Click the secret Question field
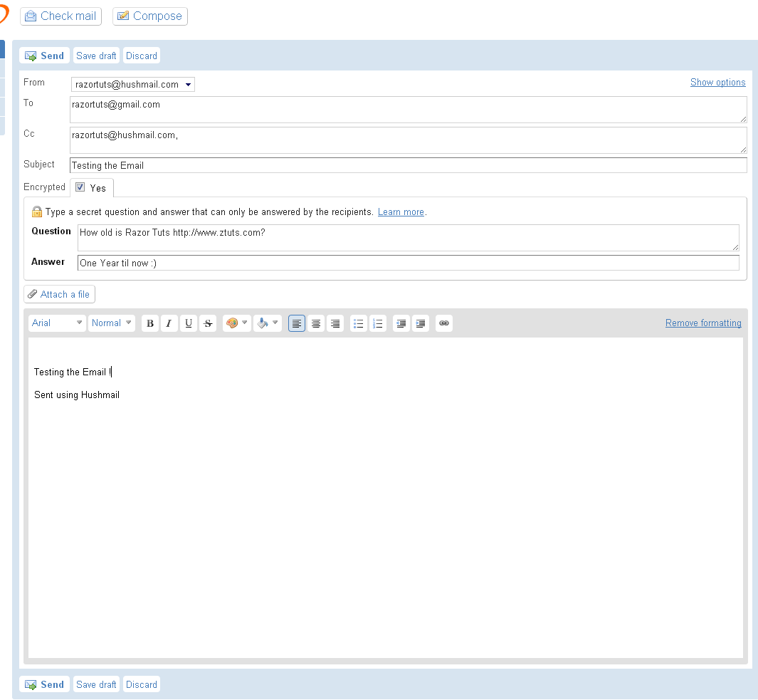The height and width of the screenshot is (700, 758). (x=409, y=238)
